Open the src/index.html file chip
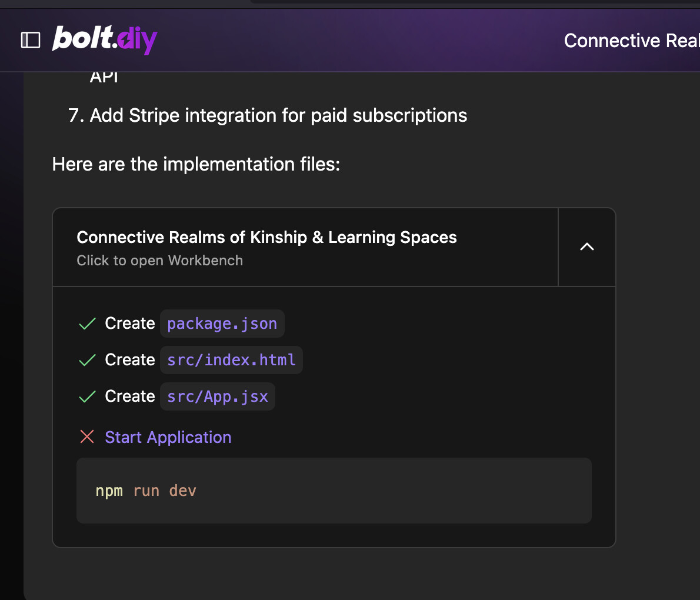The height and width of the screenshot is (600, 700). pos(231,360)
